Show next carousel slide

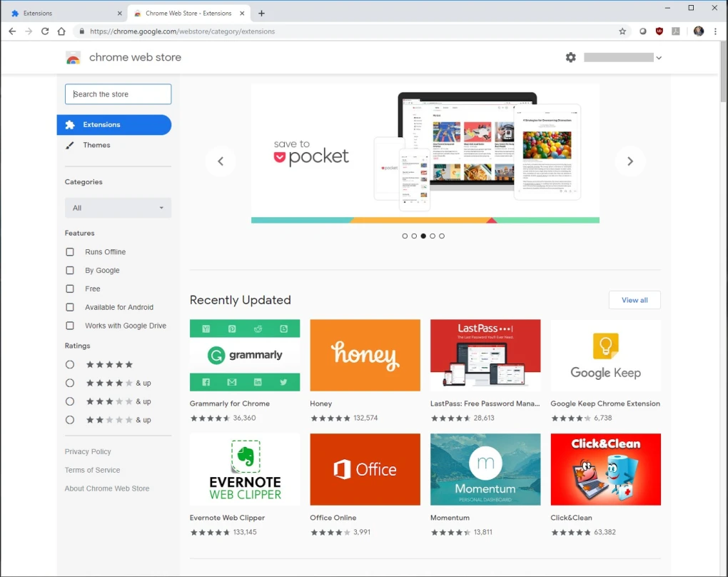tap(630, 161)
